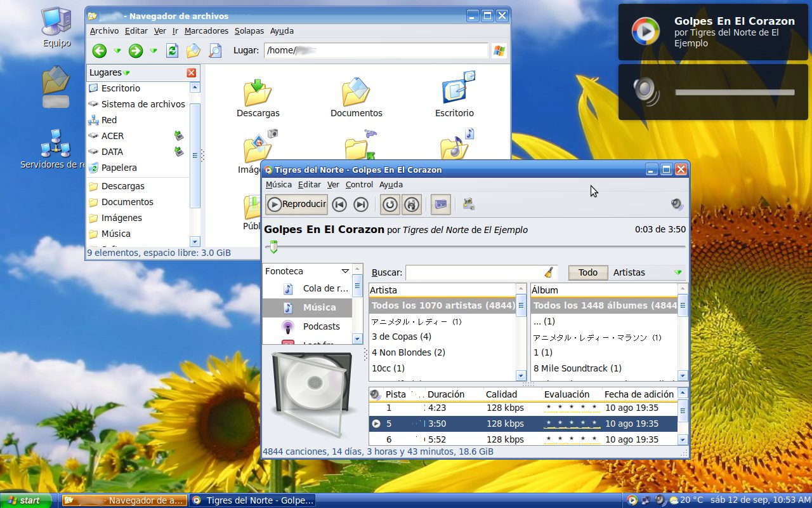The image size is (812, 508).
Task: Click the search magnifier icon in file browser
Action: click(215, 51)
